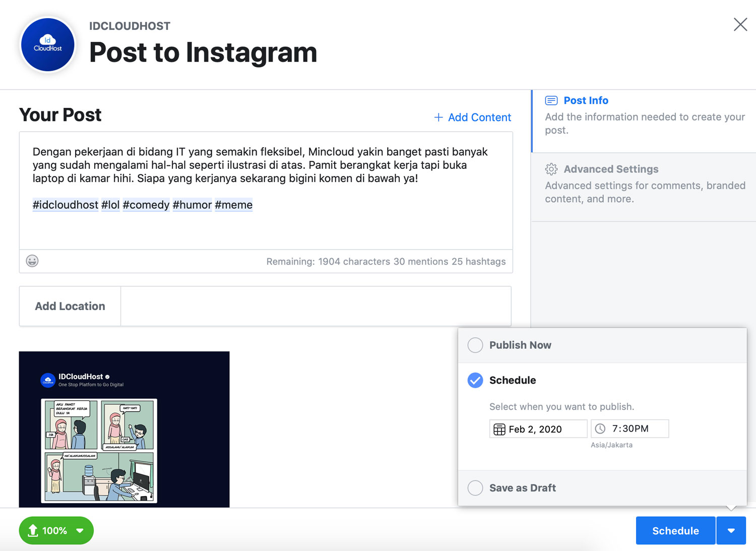Select the Schedule publishing option

click(x=475, y=380)
